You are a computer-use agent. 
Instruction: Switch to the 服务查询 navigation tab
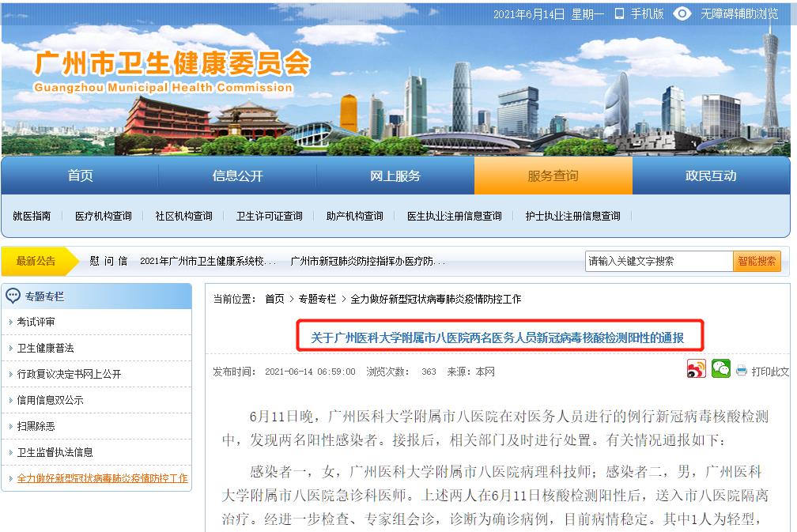point(553,176)
